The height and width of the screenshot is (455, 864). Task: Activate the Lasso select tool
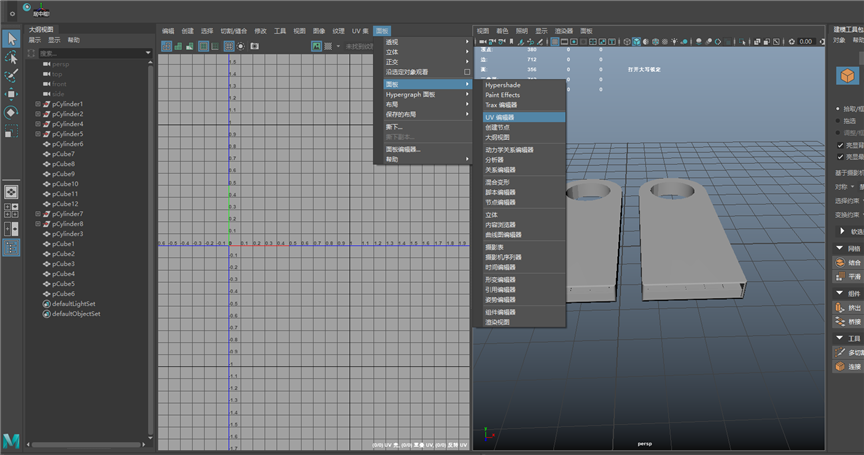coord(11,58)
